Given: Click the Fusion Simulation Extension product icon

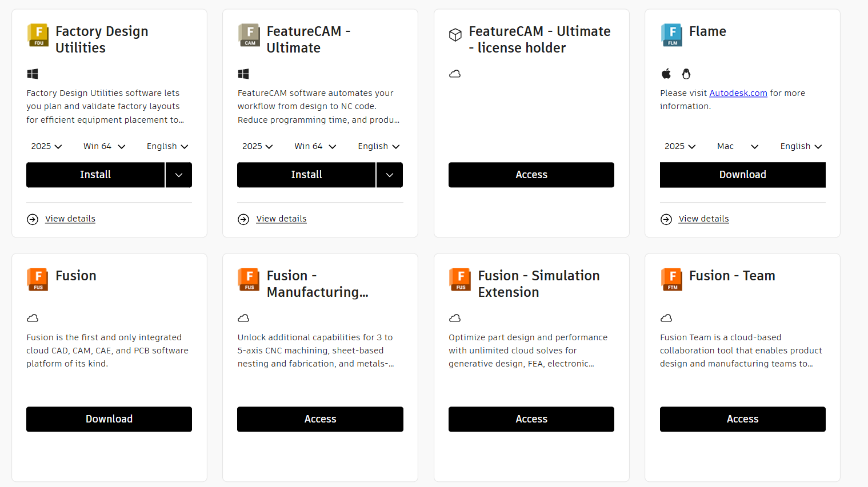Looking at the screenshot, I should coord(460,280).
